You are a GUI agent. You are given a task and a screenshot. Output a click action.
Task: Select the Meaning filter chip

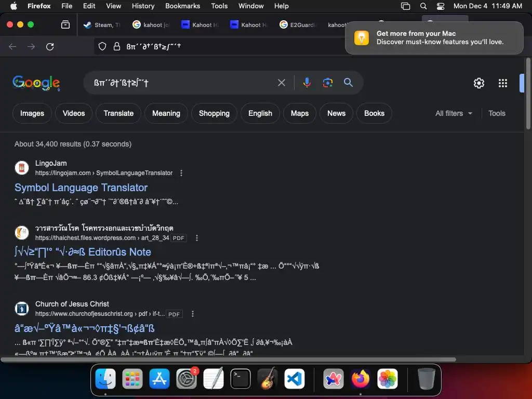[166, 113]
